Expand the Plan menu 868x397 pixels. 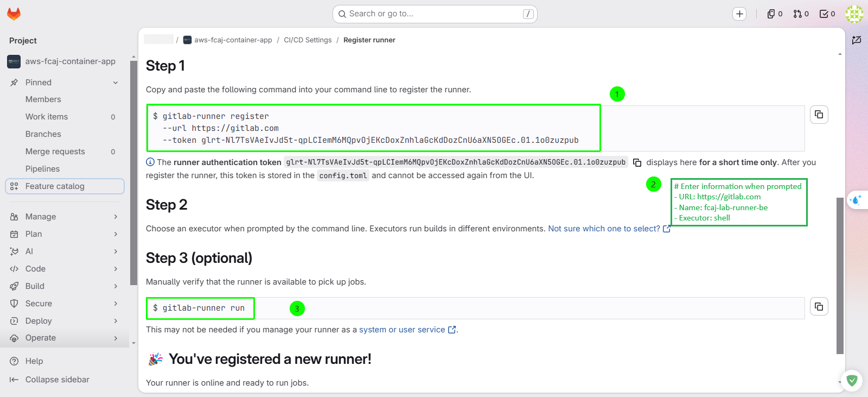click(x=65, y=234)
